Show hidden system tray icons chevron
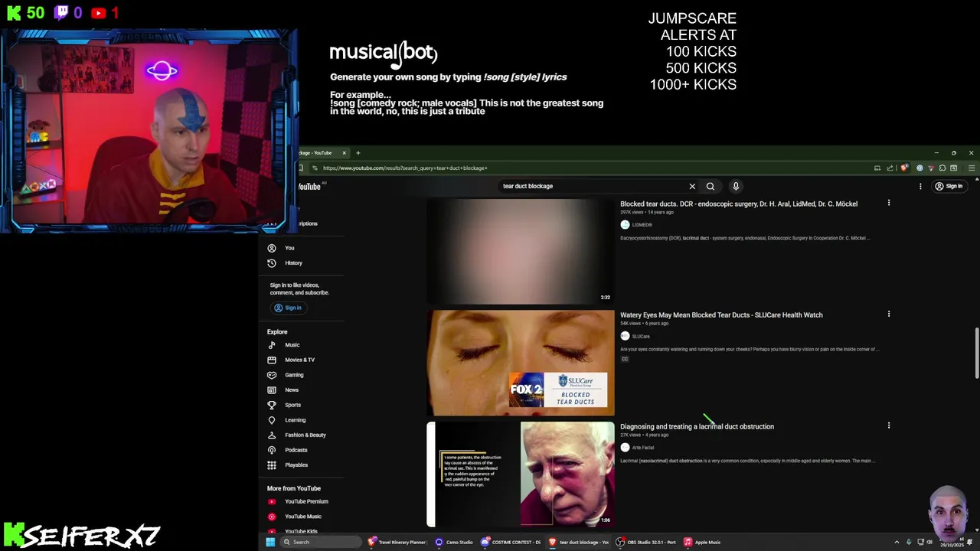The image size is (980, 551). (x=897, y=542)
